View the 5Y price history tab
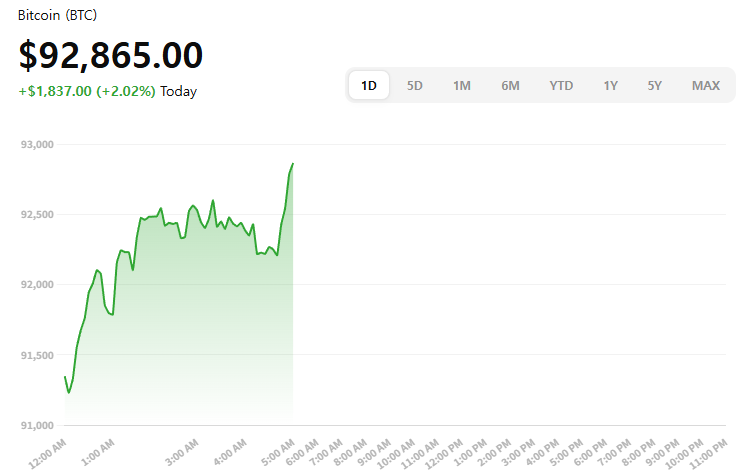756x473 pixels. coord(654,86)
